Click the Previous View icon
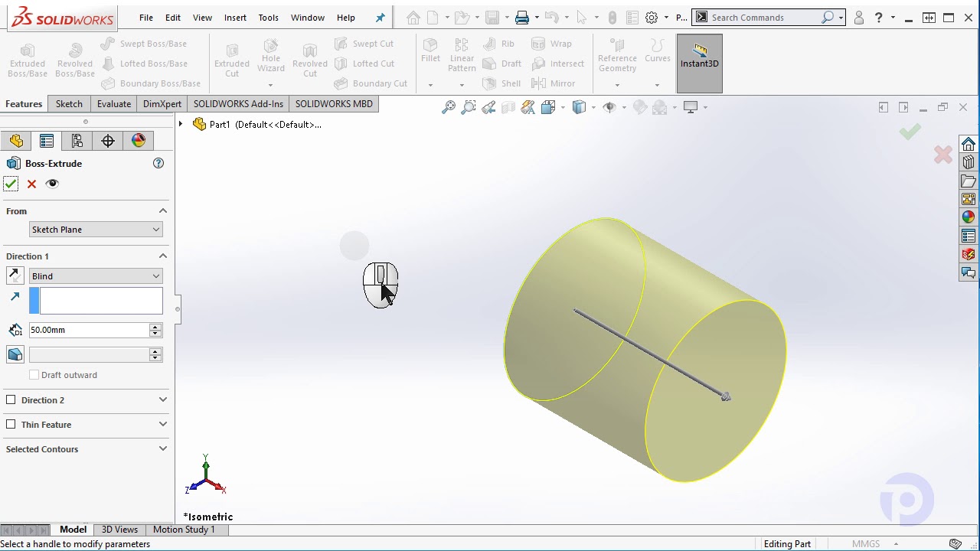Image resolution: width=980 pixels, height=551 pixels. [x=488, y=107]
